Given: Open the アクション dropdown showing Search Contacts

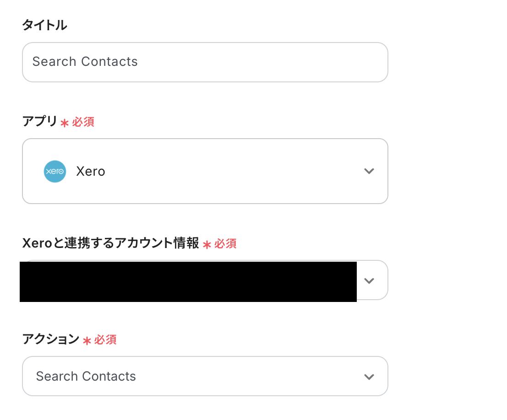Looking at the screenshot, I should pos(205,376).
